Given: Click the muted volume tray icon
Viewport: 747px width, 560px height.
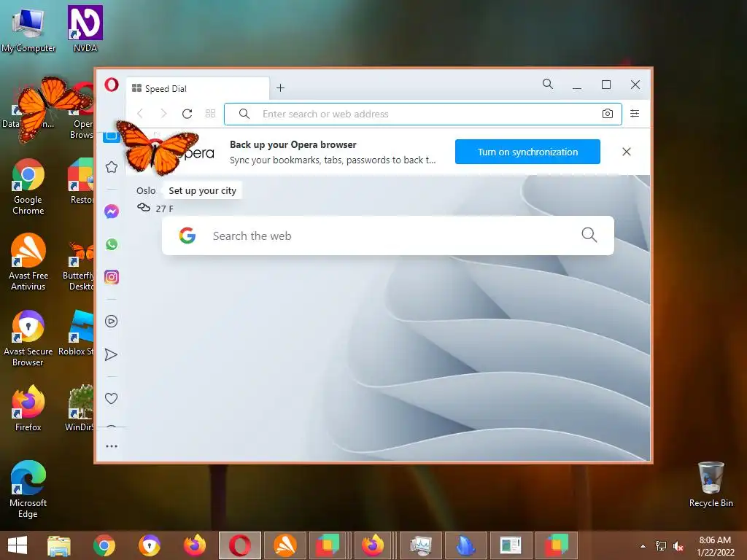Looking at the screenshot, I should [x=678, y=546].
